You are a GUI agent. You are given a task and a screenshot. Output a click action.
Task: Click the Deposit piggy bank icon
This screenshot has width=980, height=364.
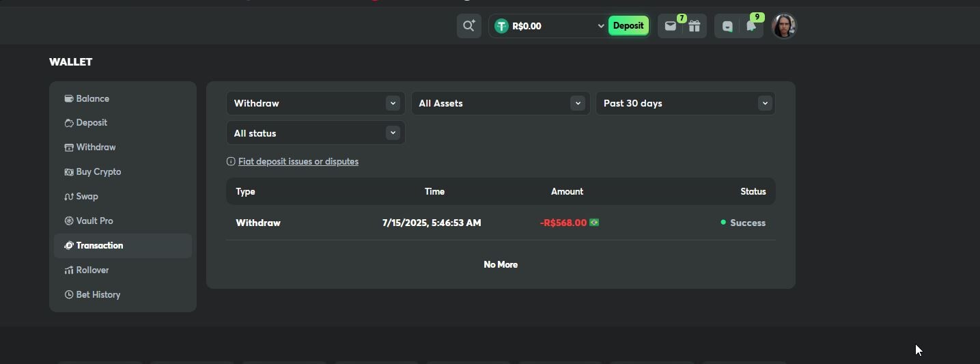[69, 123]
